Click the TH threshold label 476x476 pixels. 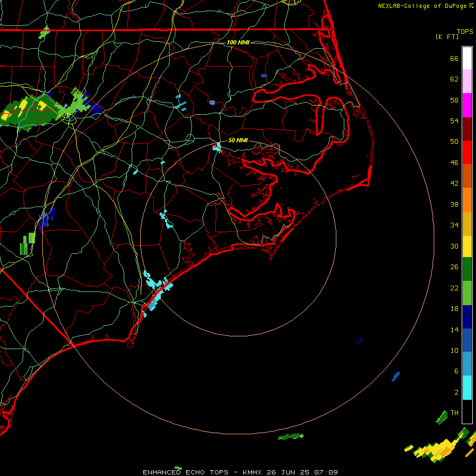pos(454,413)
